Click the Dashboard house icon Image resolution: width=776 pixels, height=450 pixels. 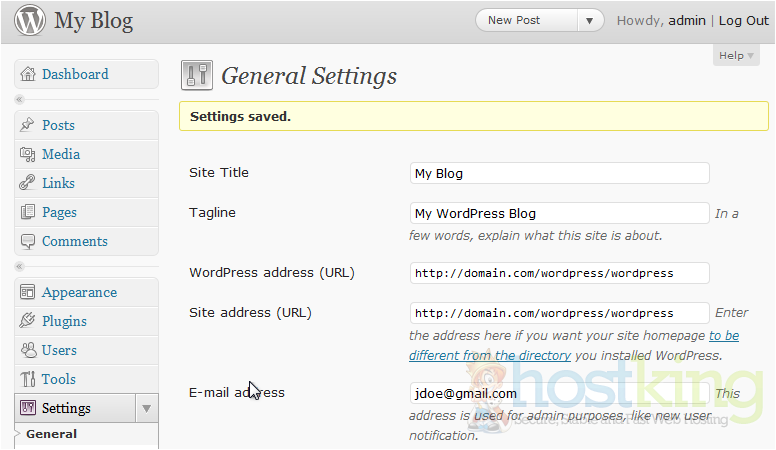click(x=28, y=74)
